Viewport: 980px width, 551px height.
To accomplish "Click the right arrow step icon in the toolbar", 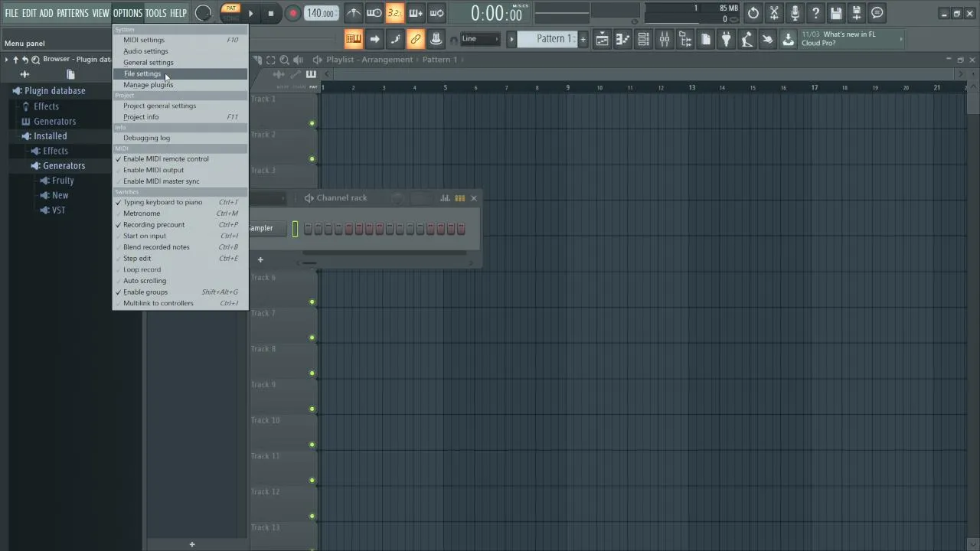I will coord(374,39).
